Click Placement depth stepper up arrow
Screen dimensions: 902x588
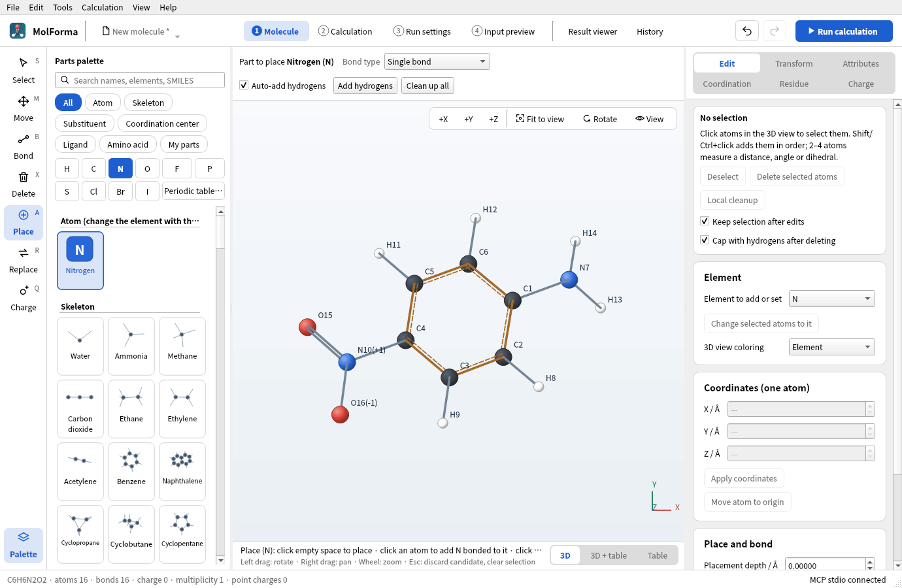(870, 562)
